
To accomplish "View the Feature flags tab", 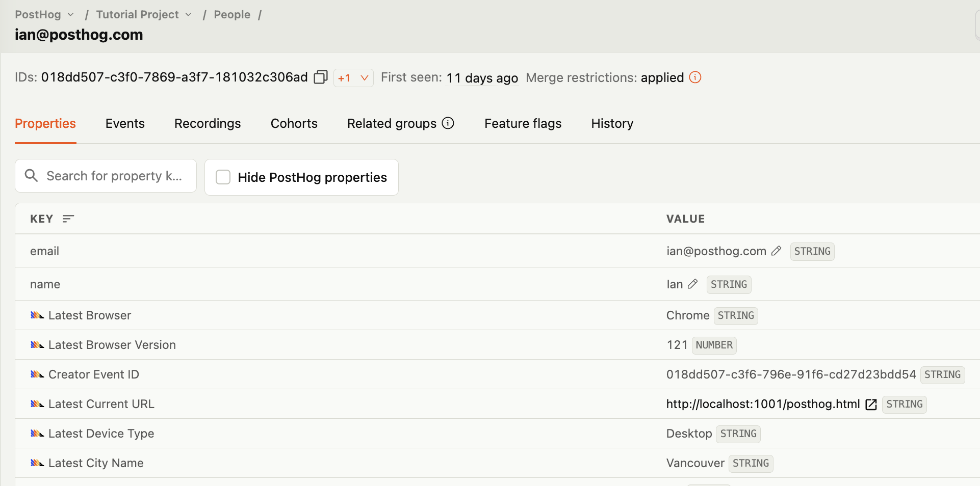I will click(523, 123).
